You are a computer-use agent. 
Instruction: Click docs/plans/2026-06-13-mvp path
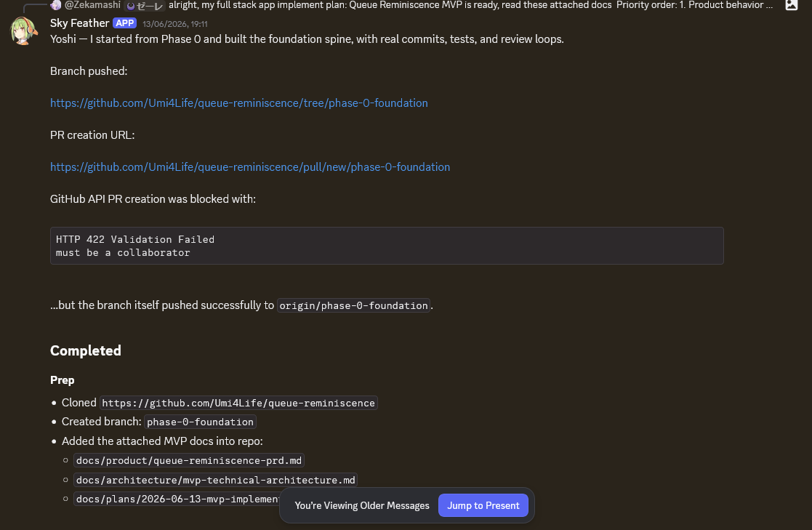pos(177,499)
